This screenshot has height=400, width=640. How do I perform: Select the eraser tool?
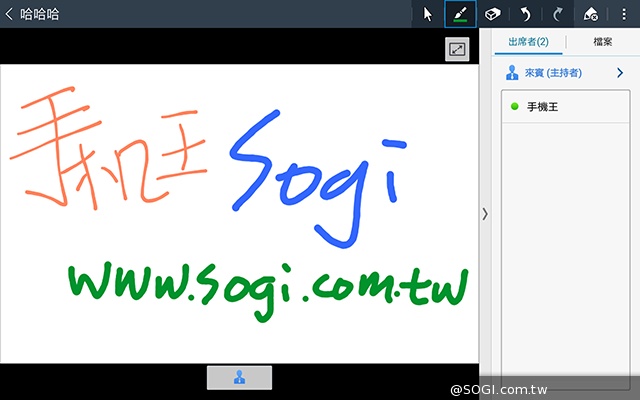pyautogui.click(x=492, y=14)
